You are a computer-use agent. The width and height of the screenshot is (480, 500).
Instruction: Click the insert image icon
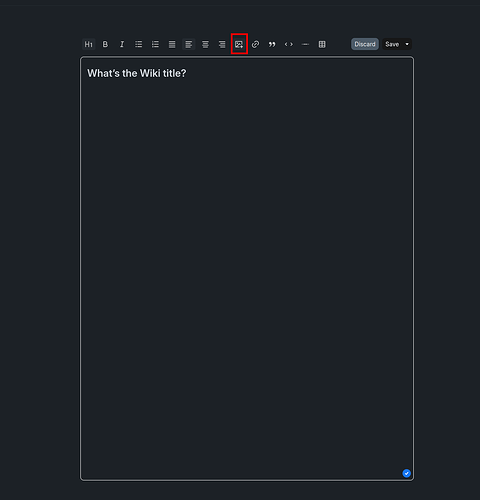[x=239, y=44]
